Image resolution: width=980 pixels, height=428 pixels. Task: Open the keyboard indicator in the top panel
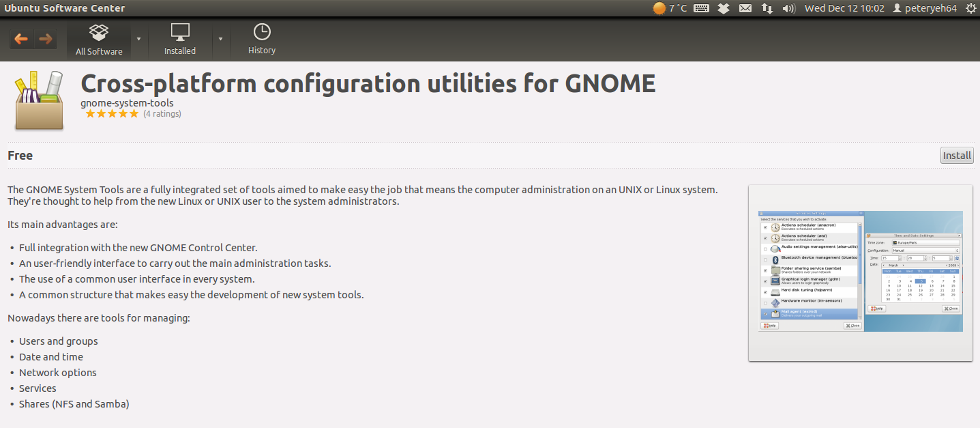702,8
